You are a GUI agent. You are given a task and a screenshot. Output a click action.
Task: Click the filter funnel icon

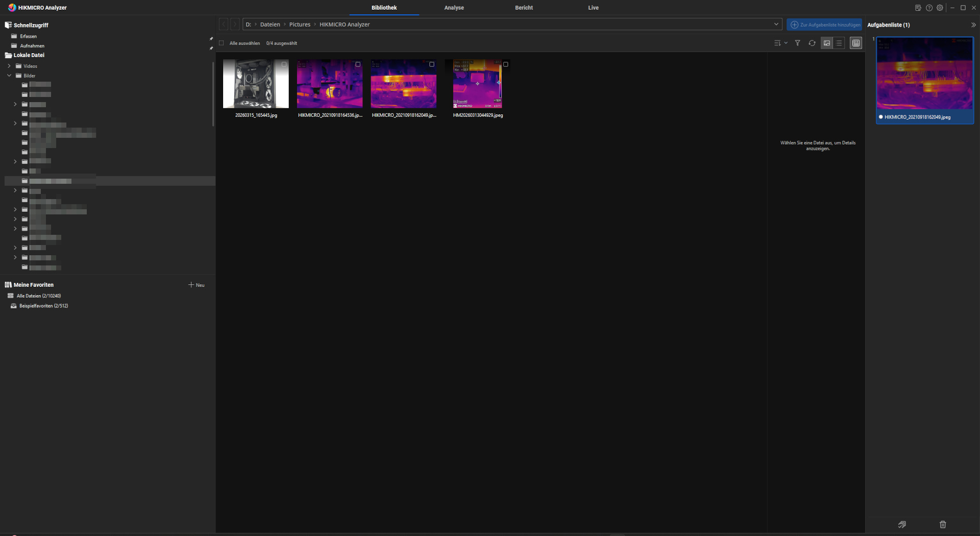pyautogui.click(x=797, y=43)
